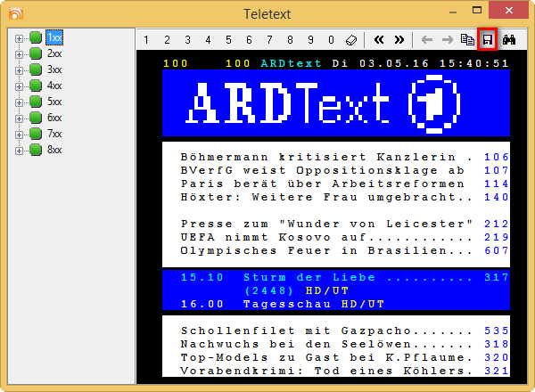Expand the 1xx tree node

19,38
